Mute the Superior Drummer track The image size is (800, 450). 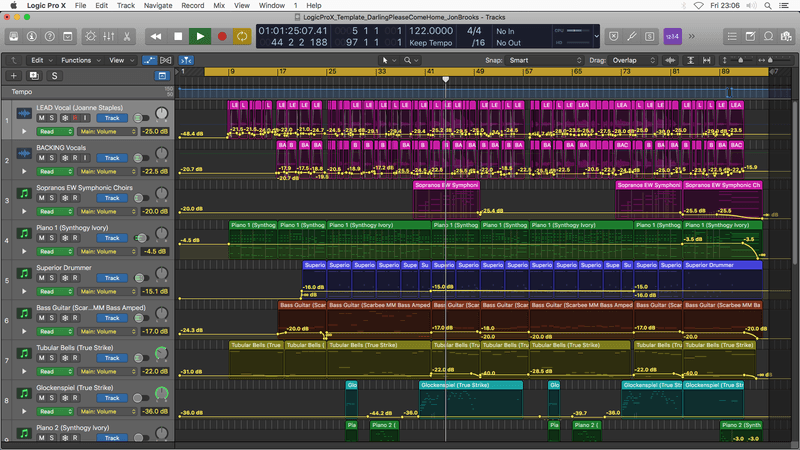click(x=41, y=278)
